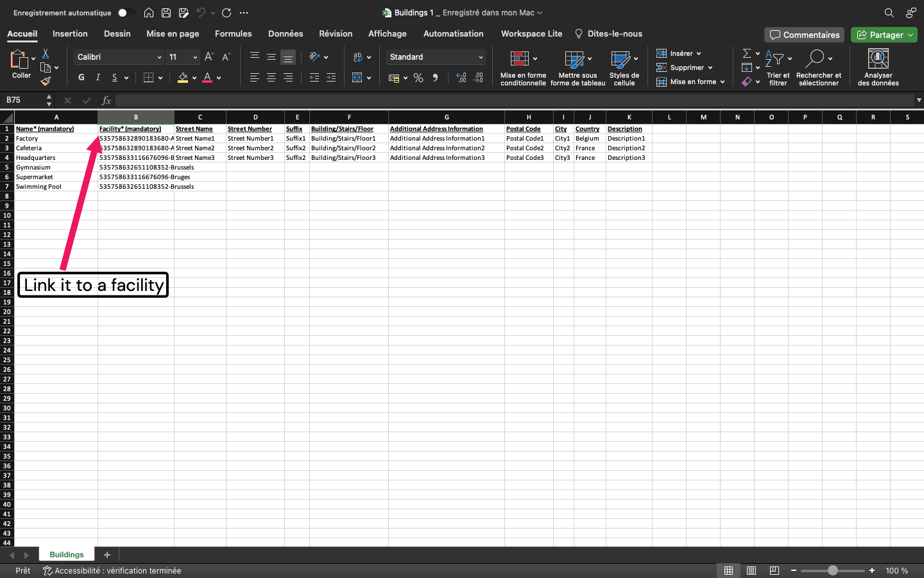The height and width of the screenshot is (578, 924).
Task: Click the save icon in title bar
Action: [x=166, y=13]
